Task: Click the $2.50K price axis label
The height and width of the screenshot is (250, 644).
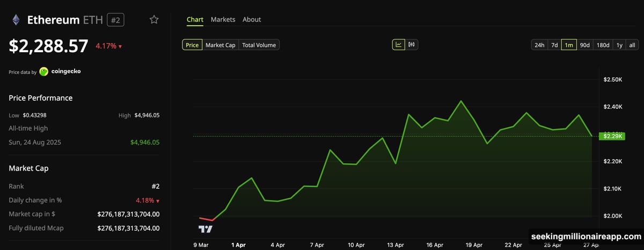Action: coord(613,80)
